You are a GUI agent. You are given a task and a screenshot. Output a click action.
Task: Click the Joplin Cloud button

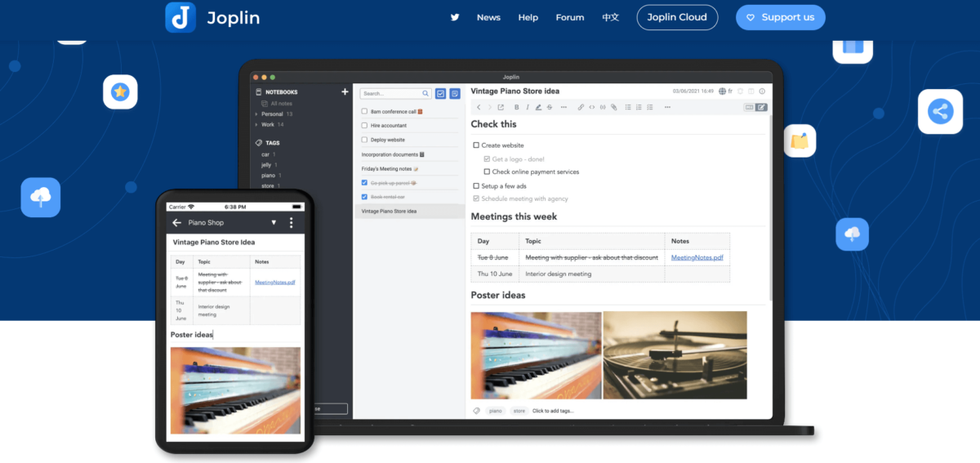[677, 17]
